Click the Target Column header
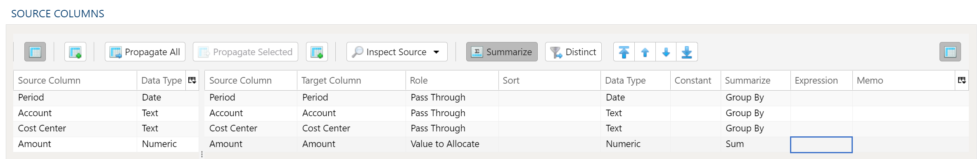The image size is (980, 159). [x=351, y=80]
